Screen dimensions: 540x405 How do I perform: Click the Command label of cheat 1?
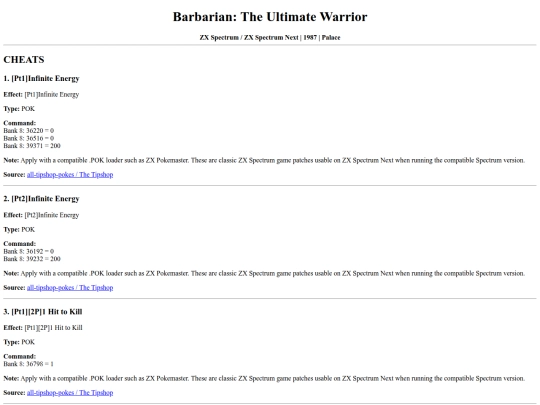coord(20,123)
